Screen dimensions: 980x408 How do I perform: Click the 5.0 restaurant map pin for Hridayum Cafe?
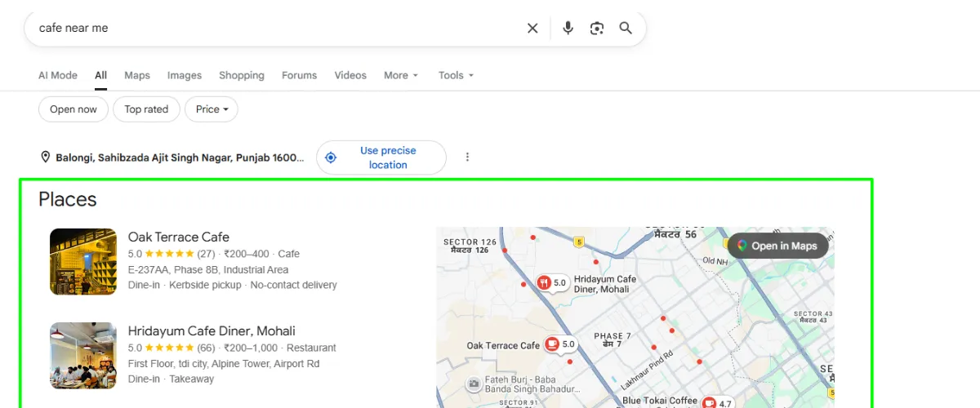coord(552,283)
